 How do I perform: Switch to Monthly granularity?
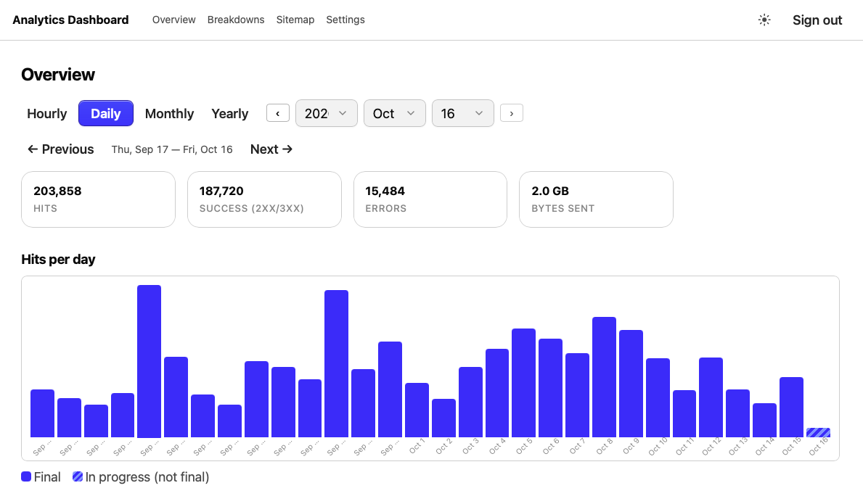tap(169, 113)
